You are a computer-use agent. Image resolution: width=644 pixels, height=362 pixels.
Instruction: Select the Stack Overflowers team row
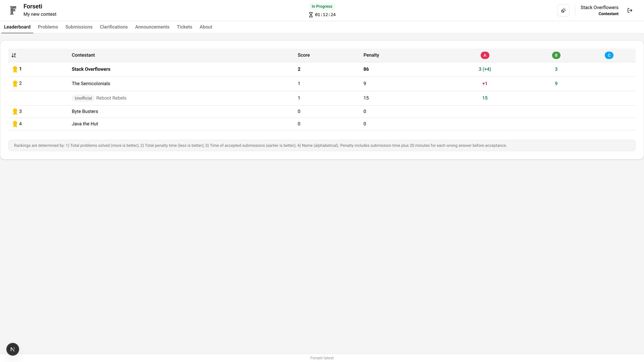point(91,69)
